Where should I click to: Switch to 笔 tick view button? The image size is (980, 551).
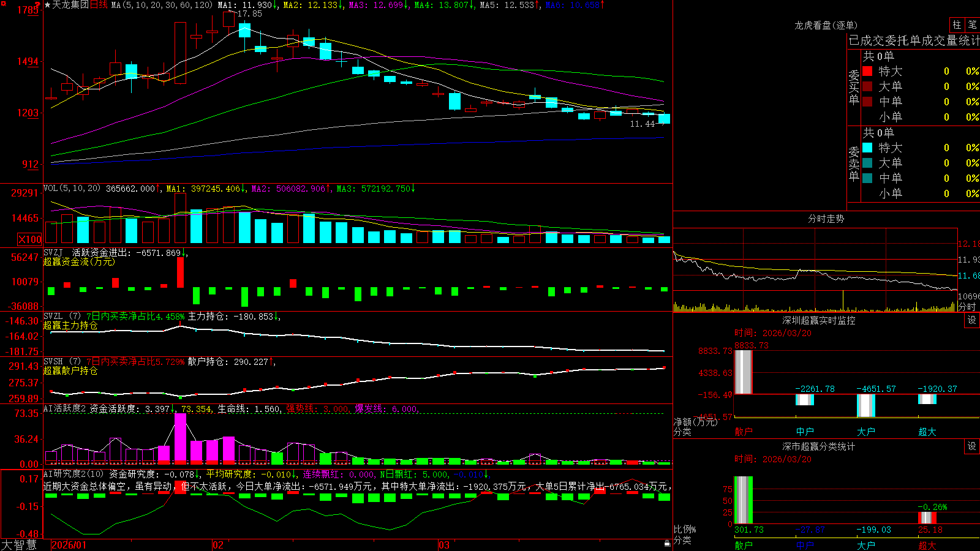coord(973,24)
